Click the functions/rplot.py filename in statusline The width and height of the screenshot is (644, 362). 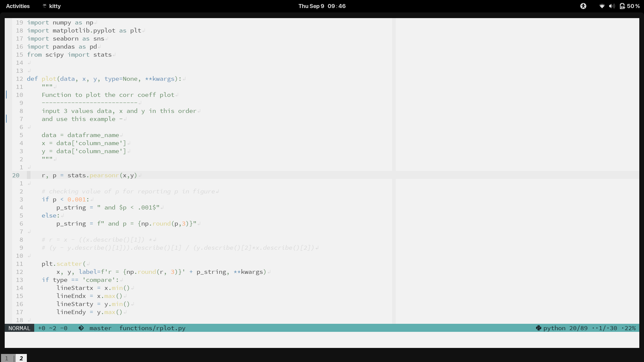(x=152, y=328)
